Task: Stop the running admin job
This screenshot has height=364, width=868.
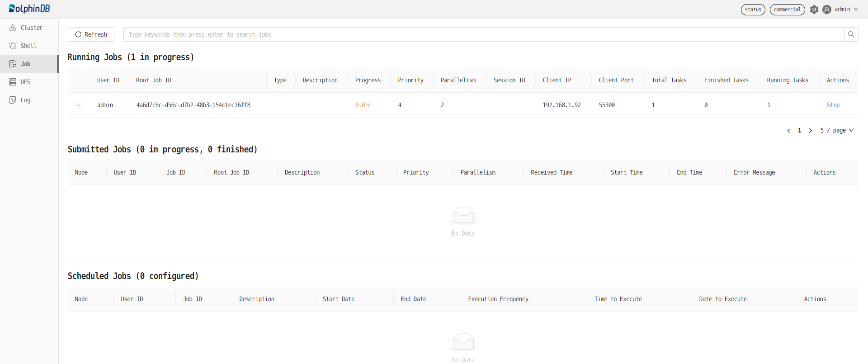Action: point(833,105)
